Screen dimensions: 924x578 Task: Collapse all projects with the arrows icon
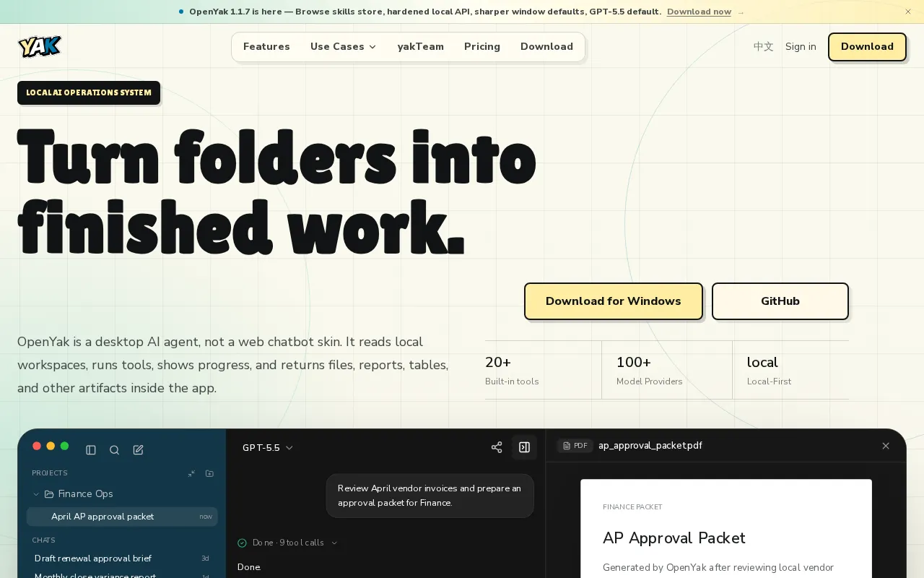tap(191, 473)
